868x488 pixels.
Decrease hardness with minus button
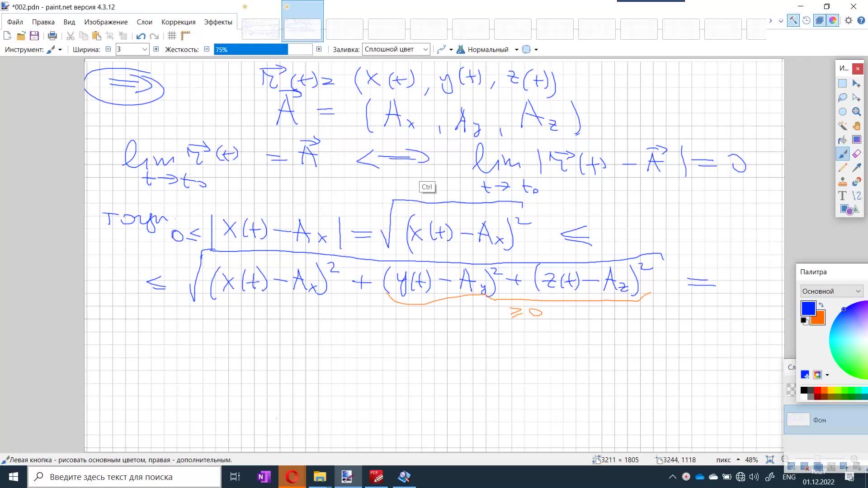coord(207,49)
